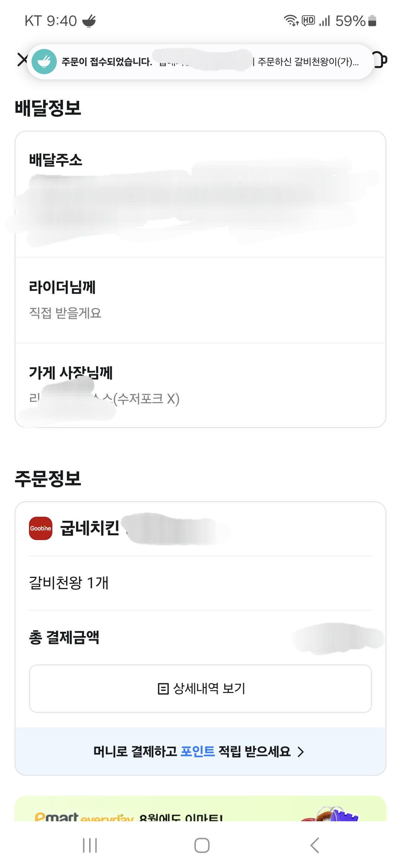Tap the teal bowl notification icon
The image size is (401, 868).
pyautogui.click(x=44, y=62)
